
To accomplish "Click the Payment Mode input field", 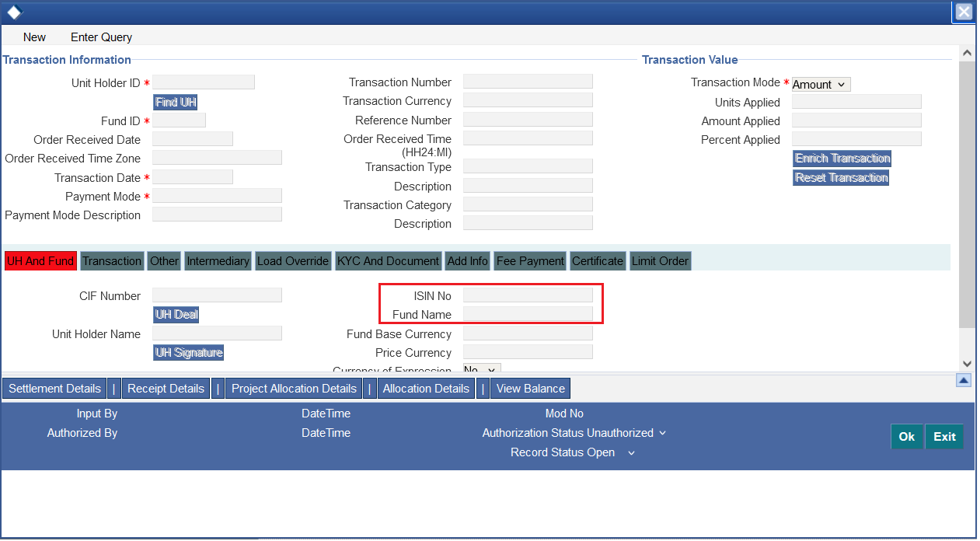I will pyautogui.click(x=217, y=196).
